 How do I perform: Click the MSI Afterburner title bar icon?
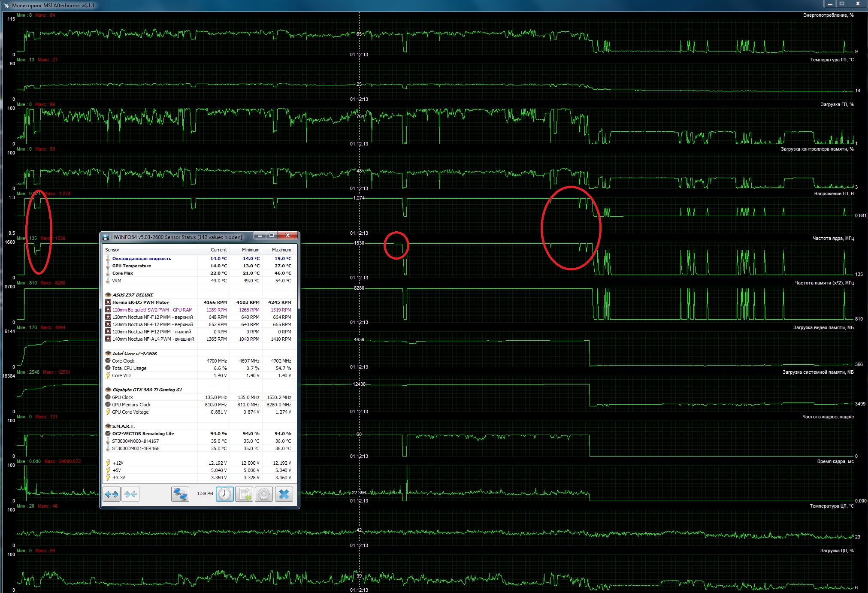click(x=6, y=5)
